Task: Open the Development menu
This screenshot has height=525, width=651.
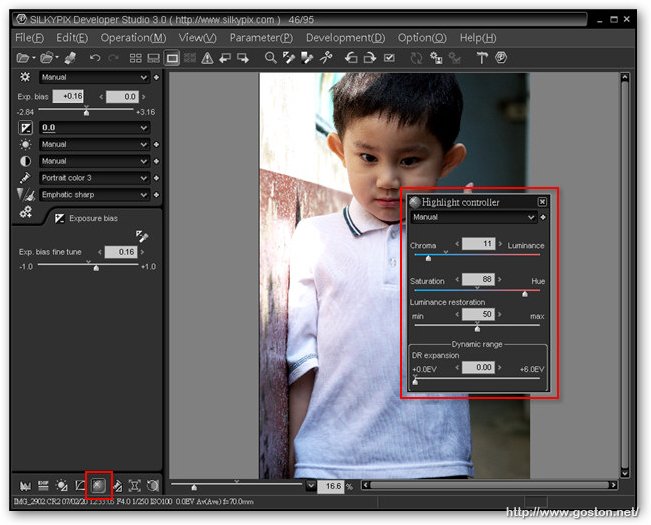Action: coord(345,37)
